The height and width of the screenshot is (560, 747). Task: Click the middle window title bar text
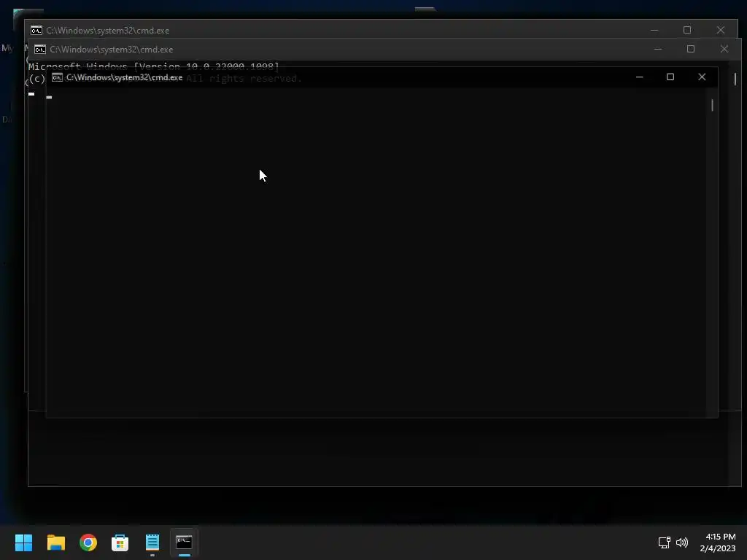[x=112, y=49]
